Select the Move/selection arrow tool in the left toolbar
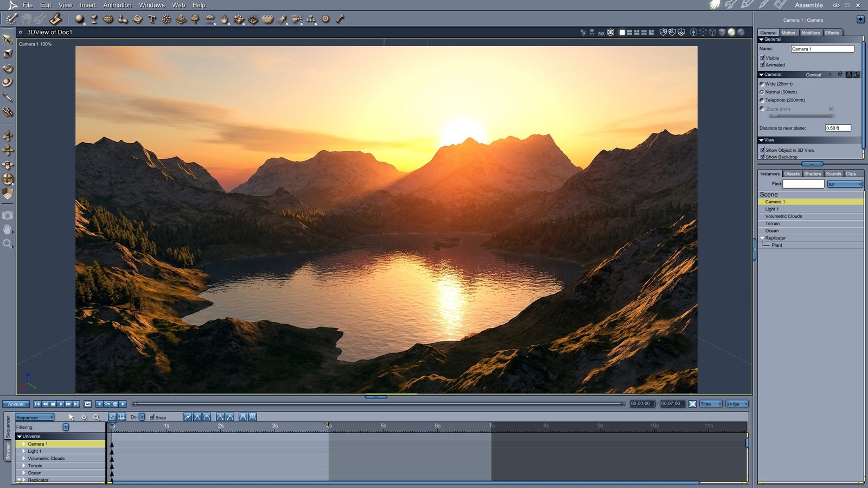 tap(7, 39)
